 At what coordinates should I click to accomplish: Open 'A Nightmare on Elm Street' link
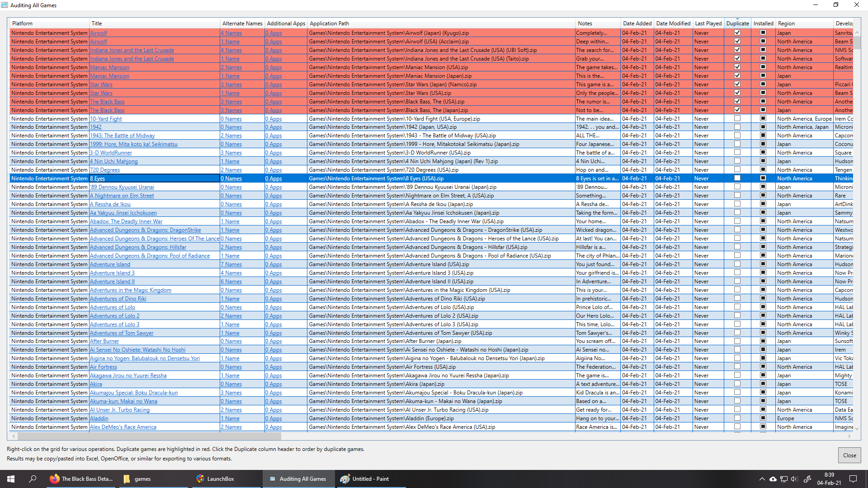122,196
